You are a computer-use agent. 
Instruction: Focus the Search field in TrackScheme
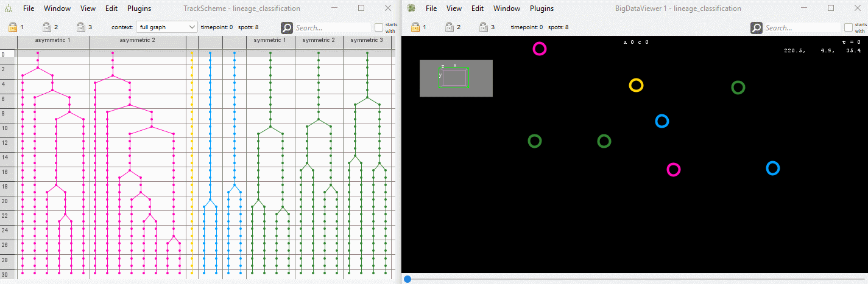pos(333,27)
